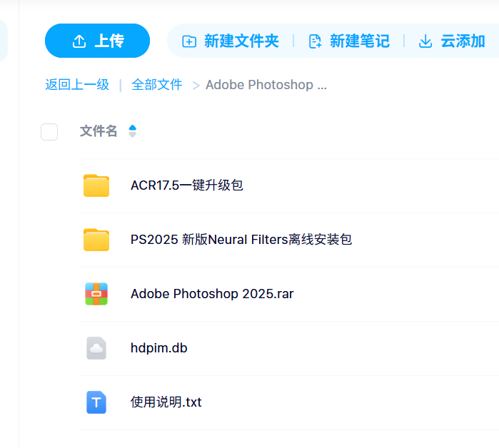This screenshot has width=499, height=448.
Task: Click the 文件名 column header
Action: (x=99, y=131)
